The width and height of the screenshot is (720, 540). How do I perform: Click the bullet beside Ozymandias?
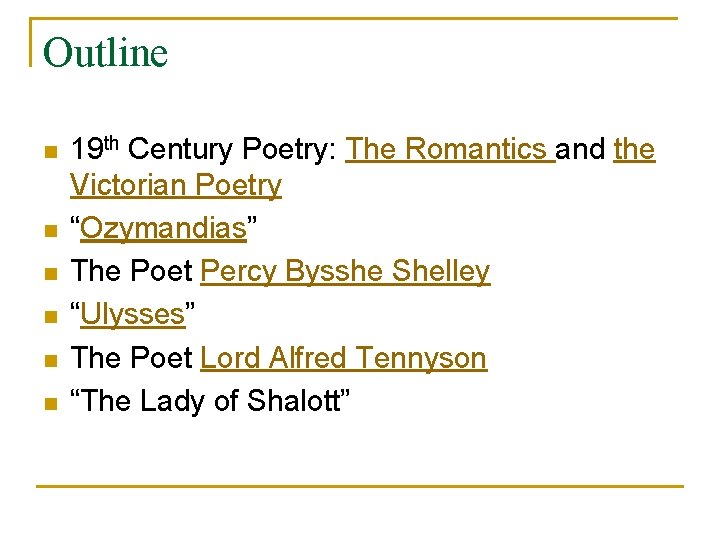click(51, 231)
